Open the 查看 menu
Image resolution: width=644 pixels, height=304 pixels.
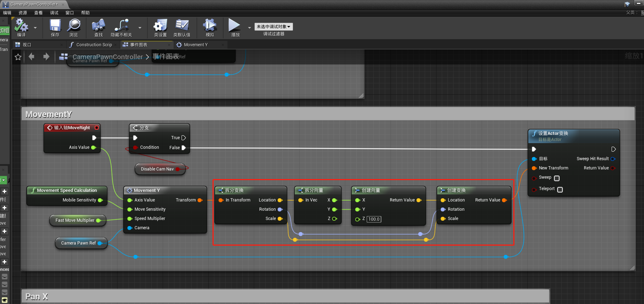point(38,13)
